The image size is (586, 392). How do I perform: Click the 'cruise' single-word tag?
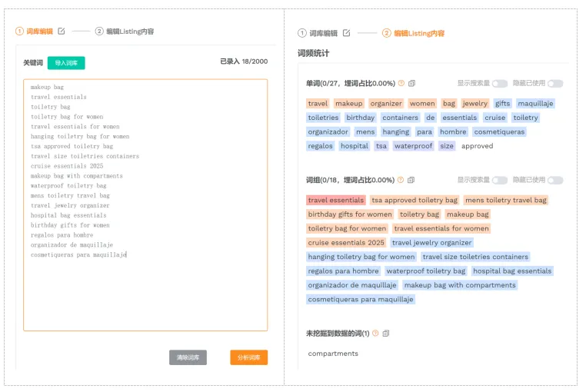point(495,118)
